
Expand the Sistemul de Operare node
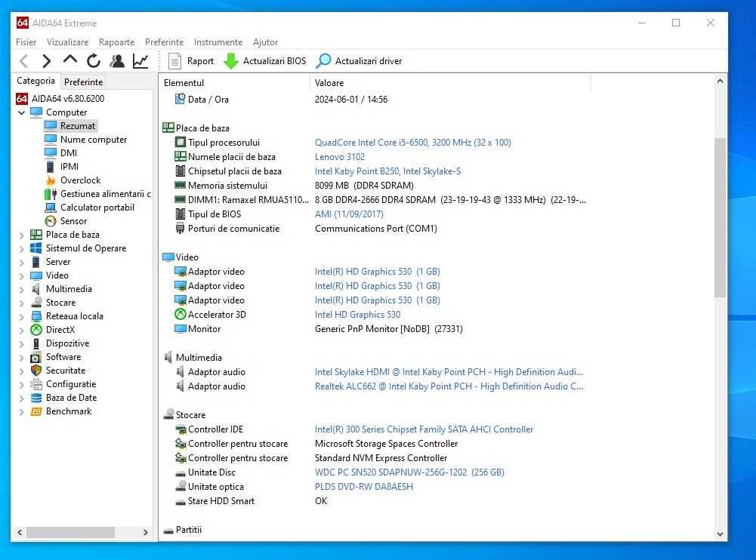21,248
